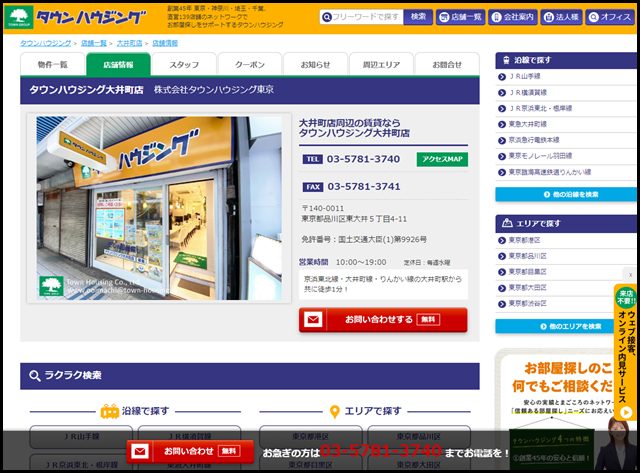Switch to the 物件一覧 tab
640x473 pixels.
[53, 64]
